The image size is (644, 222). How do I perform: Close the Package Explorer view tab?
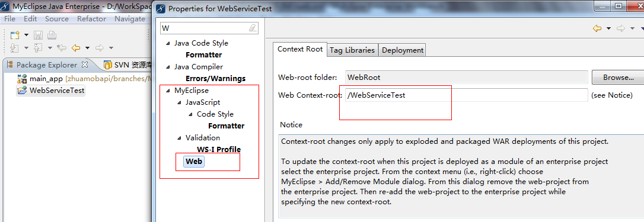[x=85, y=65]
